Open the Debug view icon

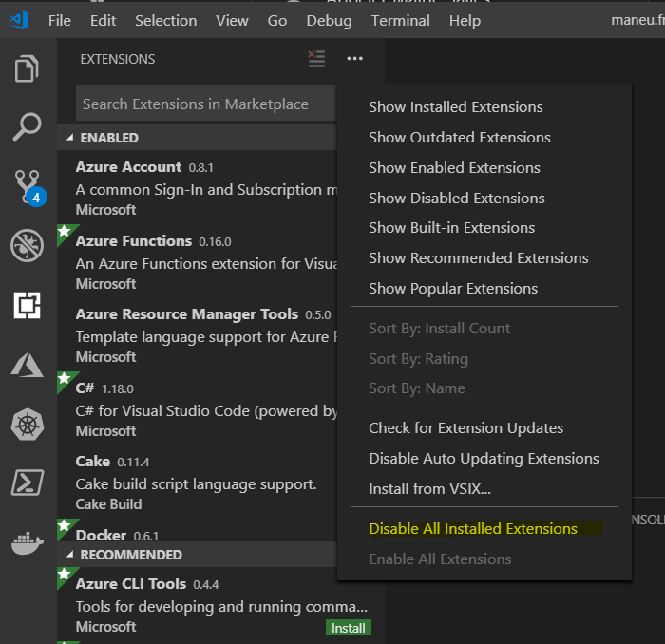pyautogui.click(x=28, y=245)
